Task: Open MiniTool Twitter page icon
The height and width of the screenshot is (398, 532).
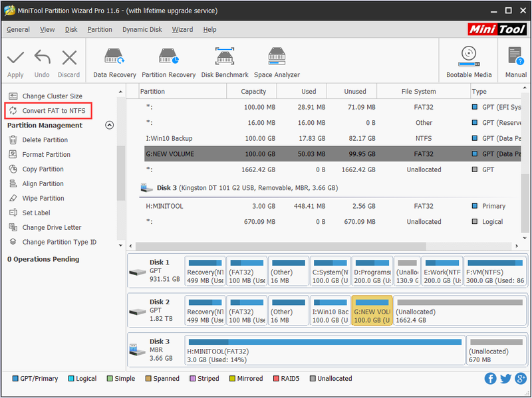Action: click(505, 378)
